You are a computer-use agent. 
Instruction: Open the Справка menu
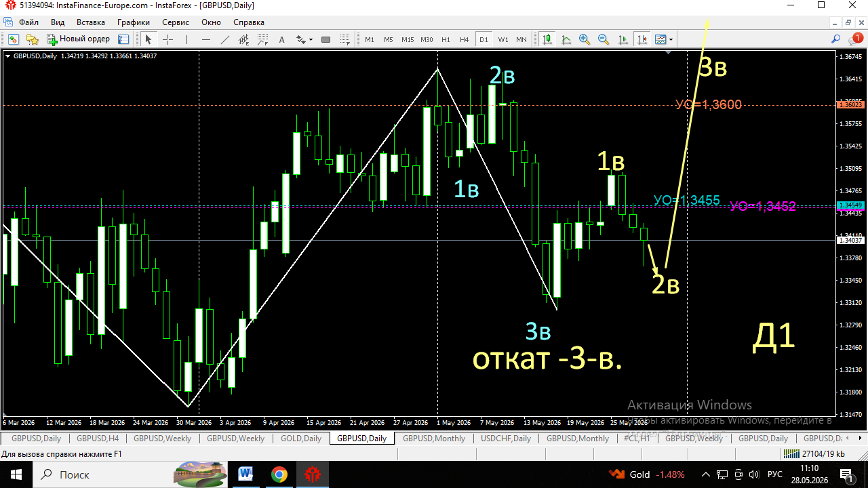tap(249, 22)
